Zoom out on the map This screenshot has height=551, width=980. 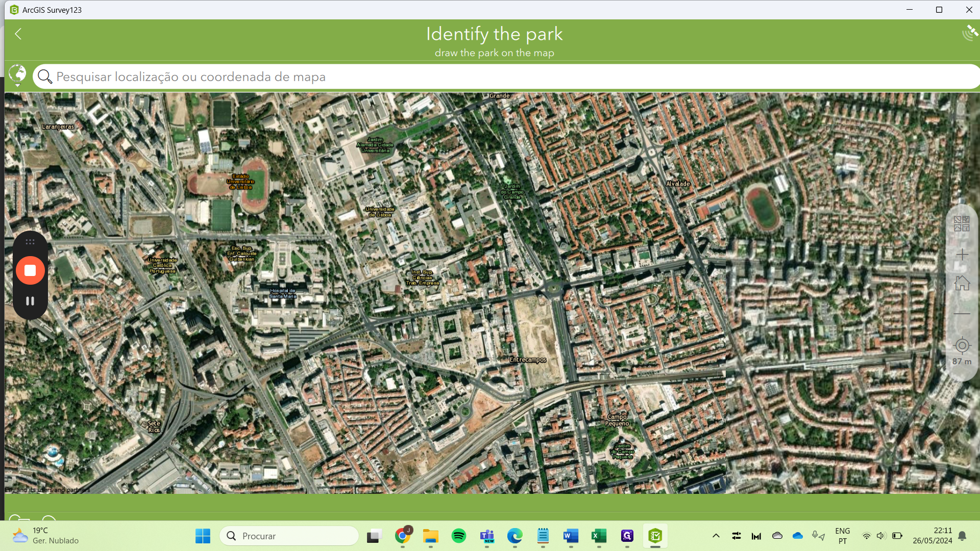(962, 314)
